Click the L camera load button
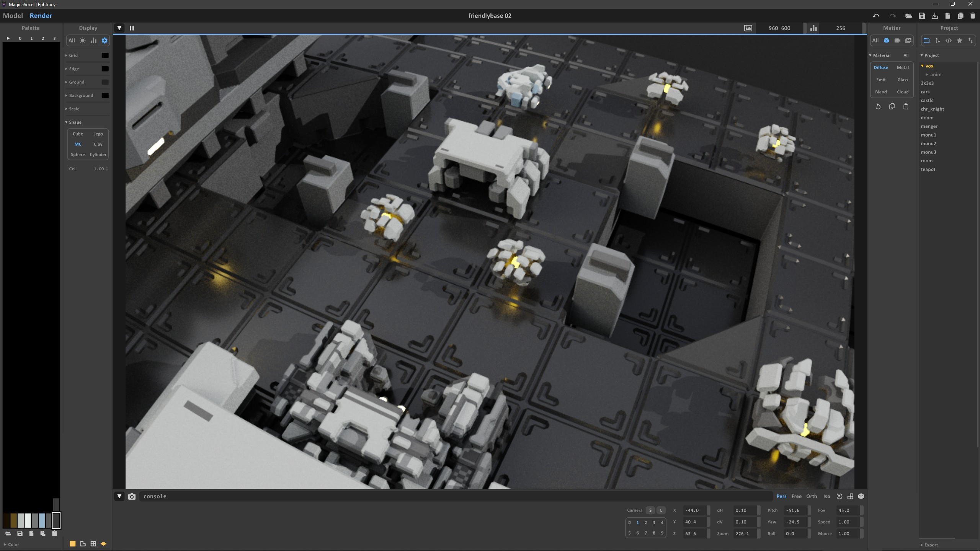 661,510
